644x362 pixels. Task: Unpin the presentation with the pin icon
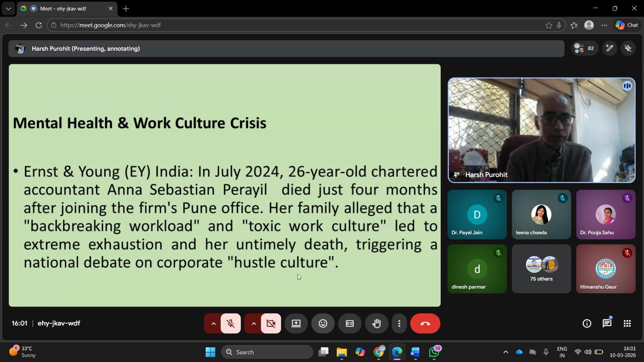tap(628, 48)
